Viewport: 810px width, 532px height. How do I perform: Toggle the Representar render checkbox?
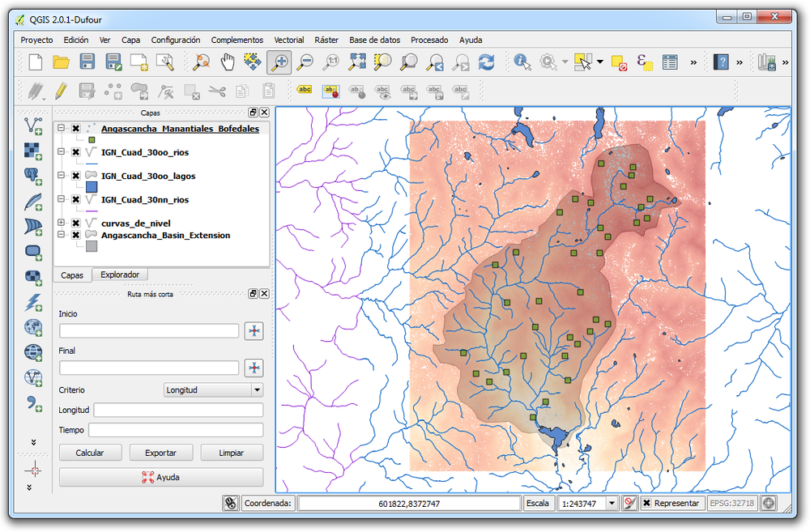click(646, 503)
